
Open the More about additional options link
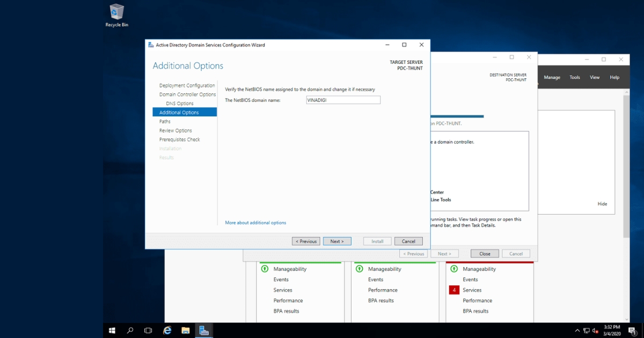pyautogui.click(x=255, y=222)
